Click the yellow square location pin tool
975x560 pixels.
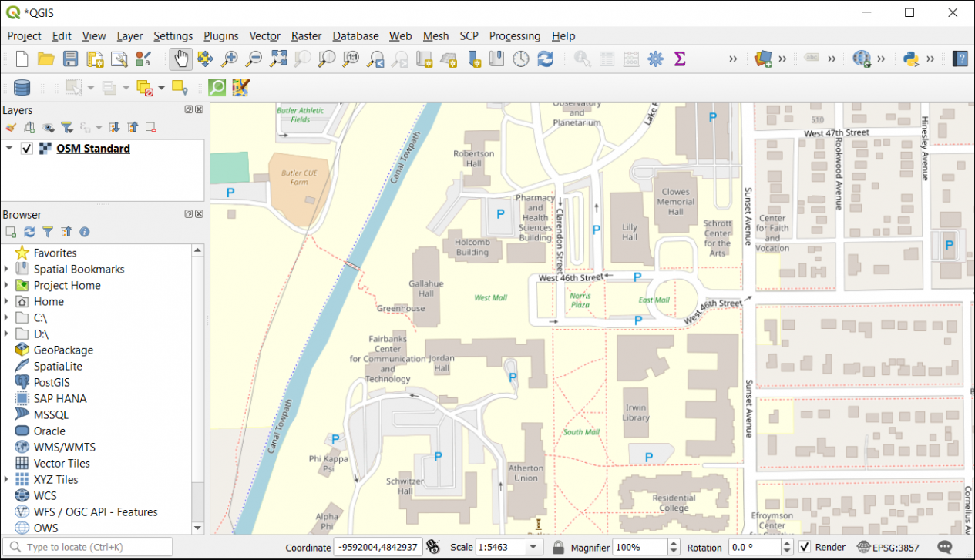point(180,88)
